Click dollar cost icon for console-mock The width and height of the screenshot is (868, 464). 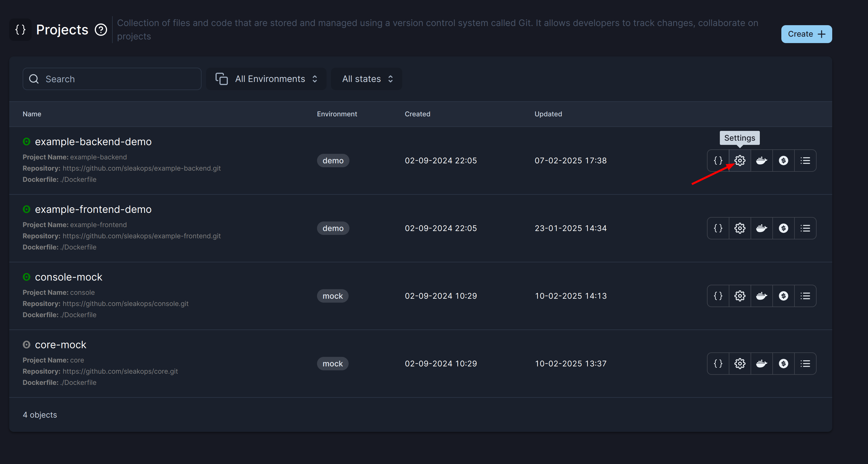coord(783,296)
